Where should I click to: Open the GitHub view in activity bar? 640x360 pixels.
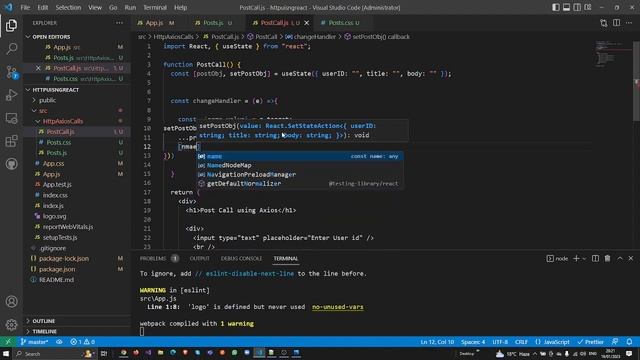tap(11, 164)
